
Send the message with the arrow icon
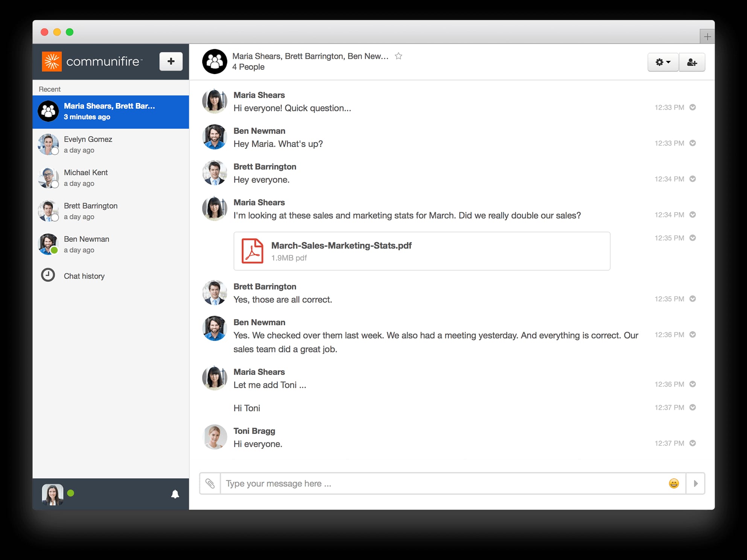coord(695,484)
